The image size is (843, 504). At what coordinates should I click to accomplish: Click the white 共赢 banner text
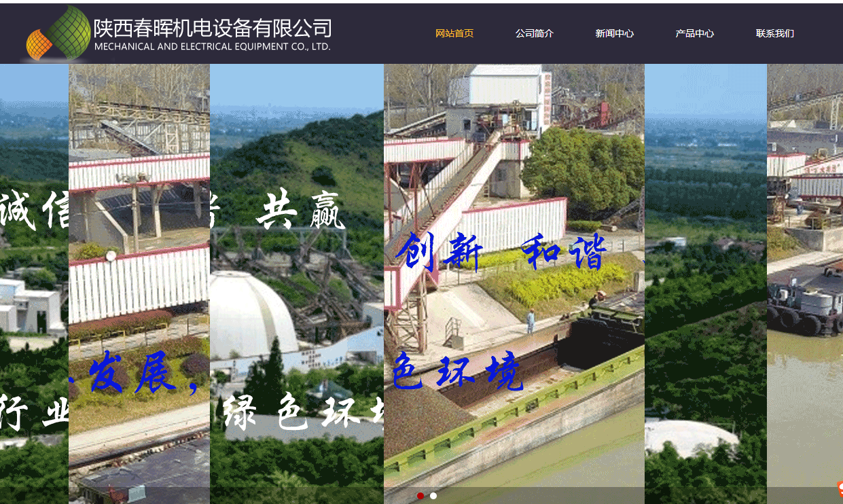coord(300,212)
